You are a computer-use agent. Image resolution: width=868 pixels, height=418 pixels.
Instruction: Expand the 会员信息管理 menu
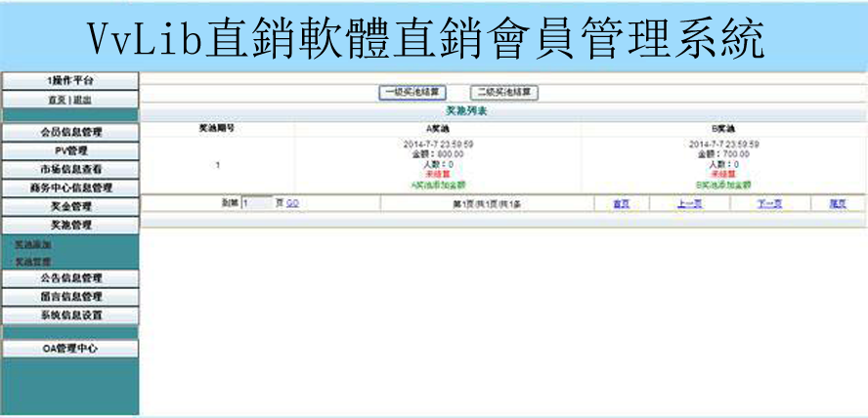click(69, 133)
